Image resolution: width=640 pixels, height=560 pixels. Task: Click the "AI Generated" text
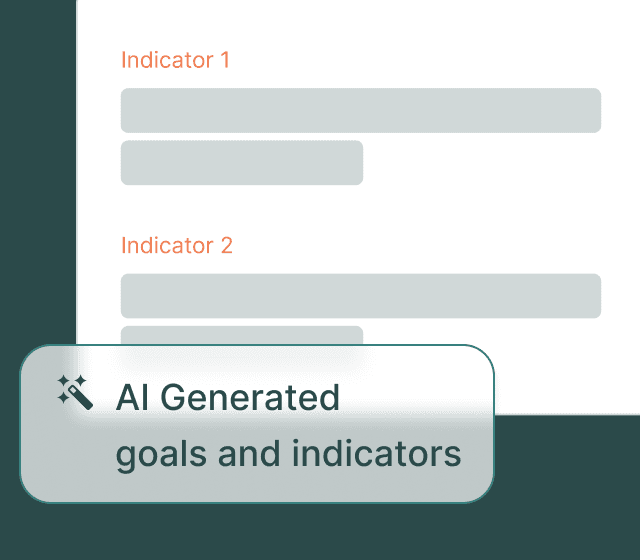(x=228, y=397)
